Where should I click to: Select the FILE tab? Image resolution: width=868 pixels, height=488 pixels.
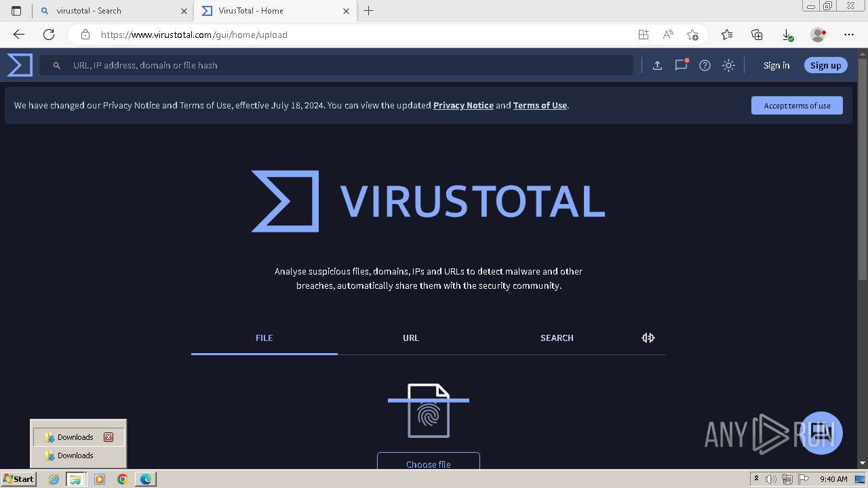pos(264,338)
